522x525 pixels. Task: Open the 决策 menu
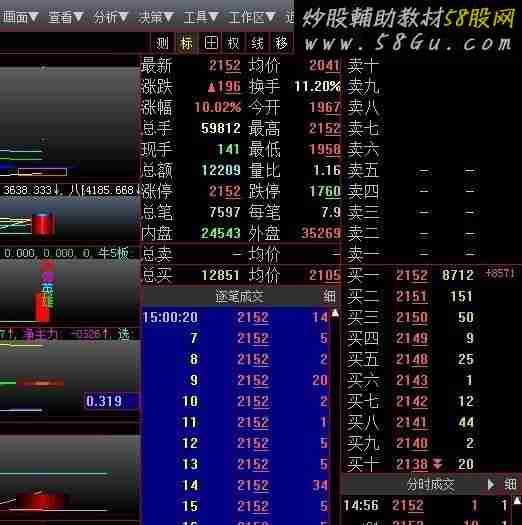point(156,17)
